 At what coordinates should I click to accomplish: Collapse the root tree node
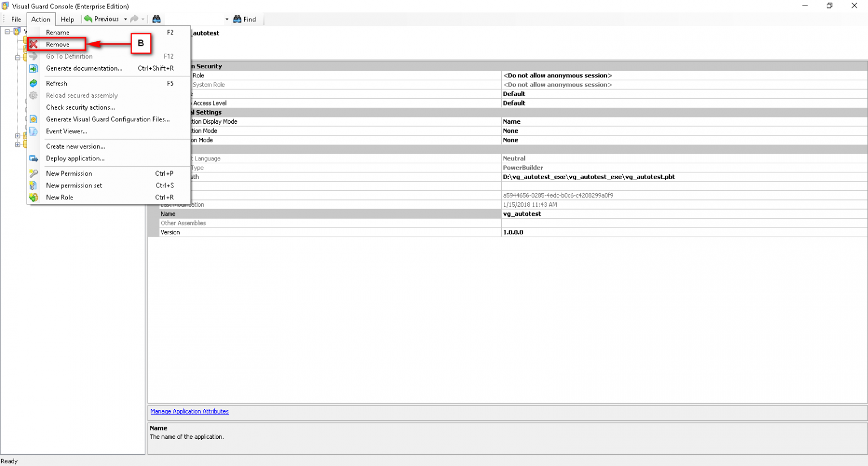coord(7,32)
